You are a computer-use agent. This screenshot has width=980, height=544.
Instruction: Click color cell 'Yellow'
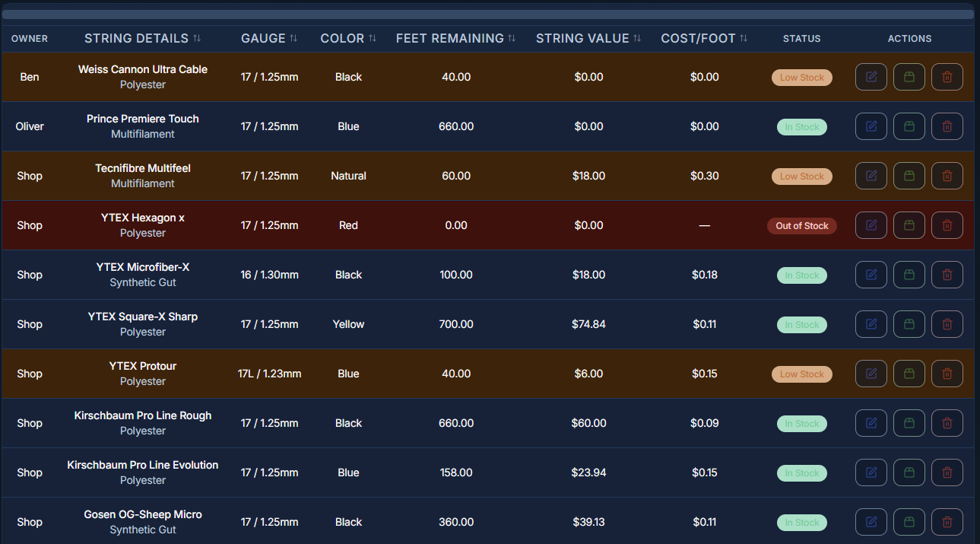348,324
